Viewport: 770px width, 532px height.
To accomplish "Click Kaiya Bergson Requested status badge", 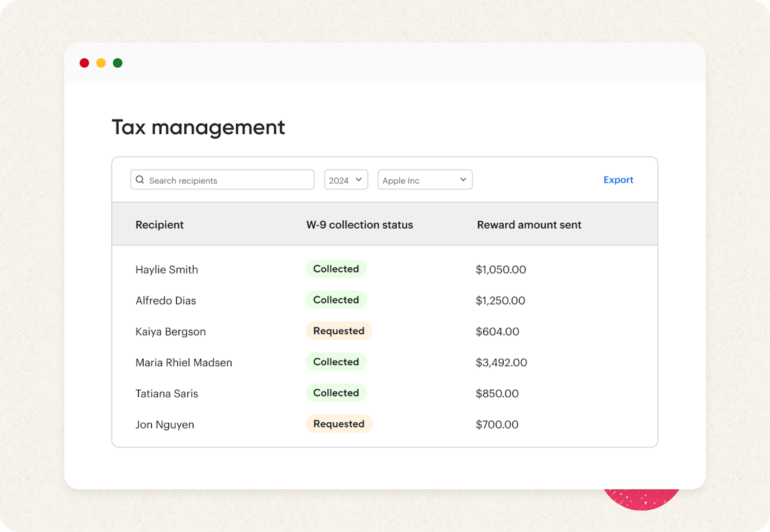I will pyautogui.click(x=339, y=331).
